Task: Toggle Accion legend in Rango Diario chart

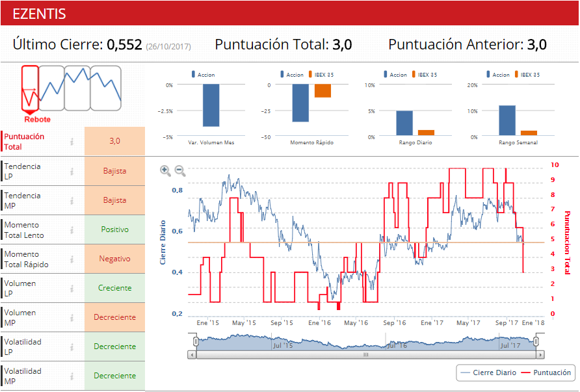Action: (x=395, y=75)
